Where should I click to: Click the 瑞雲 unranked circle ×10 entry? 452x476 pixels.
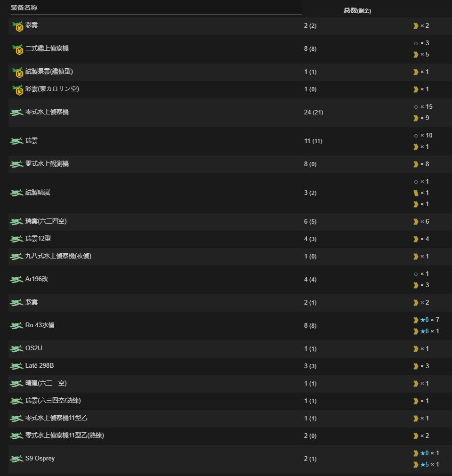pos(422,136)
